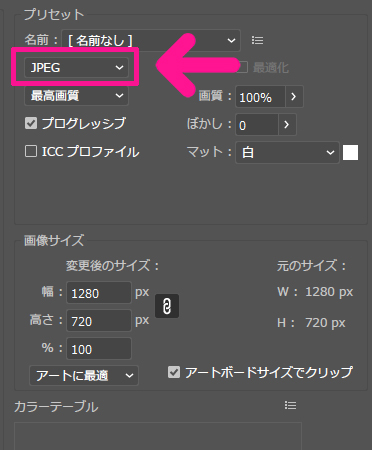Toggle the 最適化 checkbox
Screen dimensions: 372x450
pos(242,67)
